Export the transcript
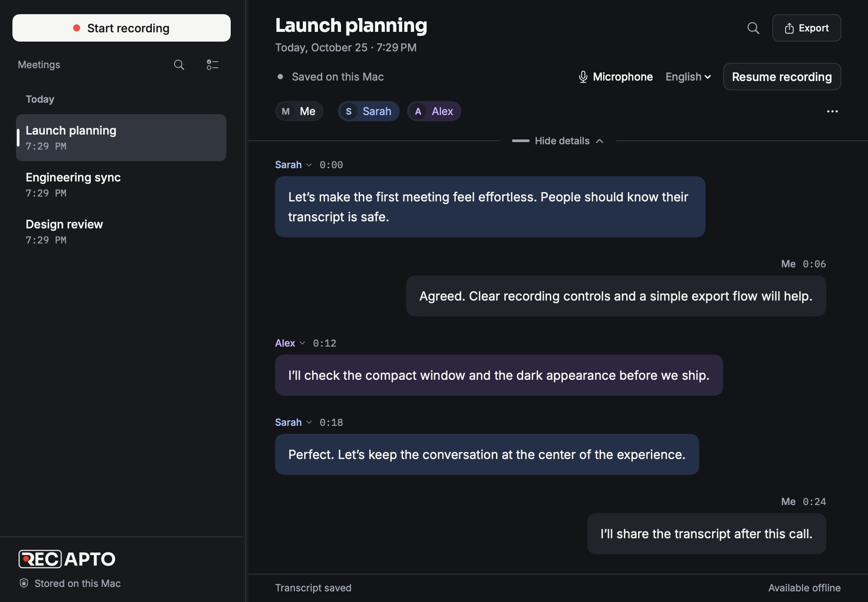 pos(806,28)
